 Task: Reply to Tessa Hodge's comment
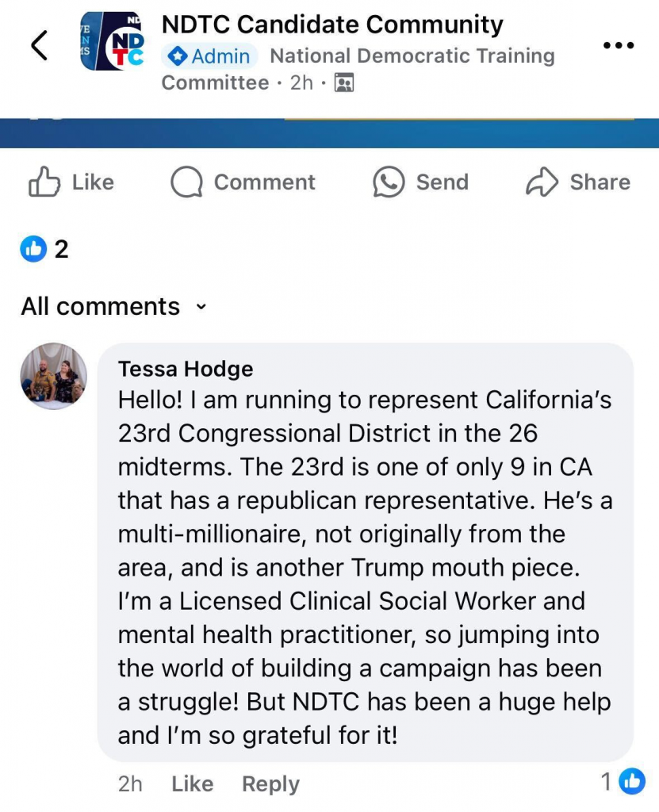pyautogui.click(x=270, y=783)
